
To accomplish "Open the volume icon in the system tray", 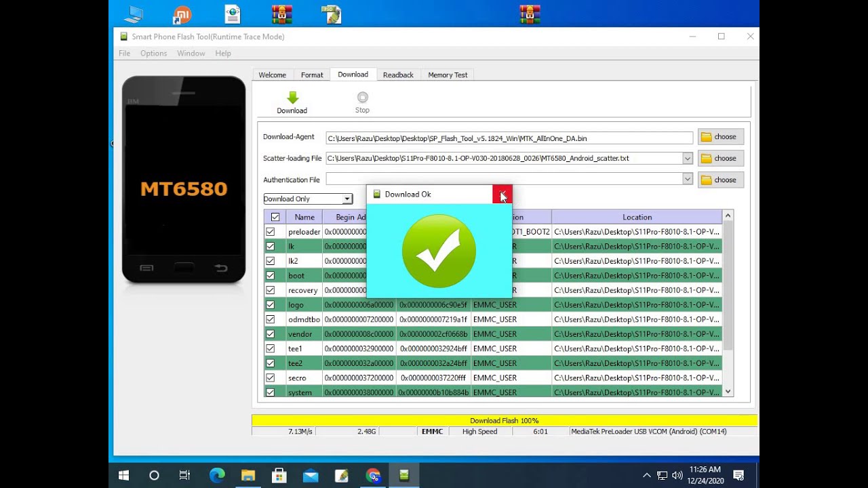I will point(677,476).
